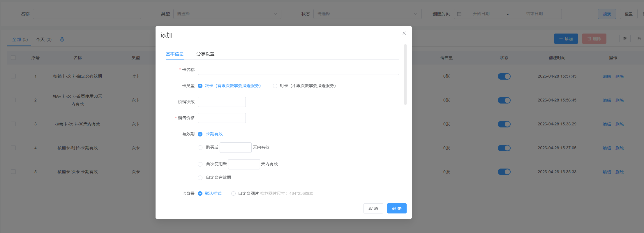Screen dimensions: 644x233
Task: Click the blue 添加 button
Action: click(x=566, y=39)
